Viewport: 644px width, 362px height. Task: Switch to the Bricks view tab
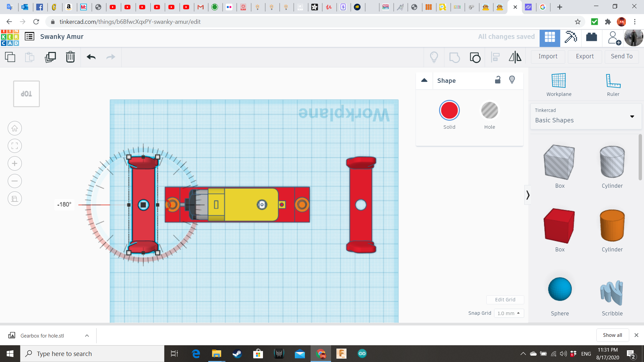[591, 38]
